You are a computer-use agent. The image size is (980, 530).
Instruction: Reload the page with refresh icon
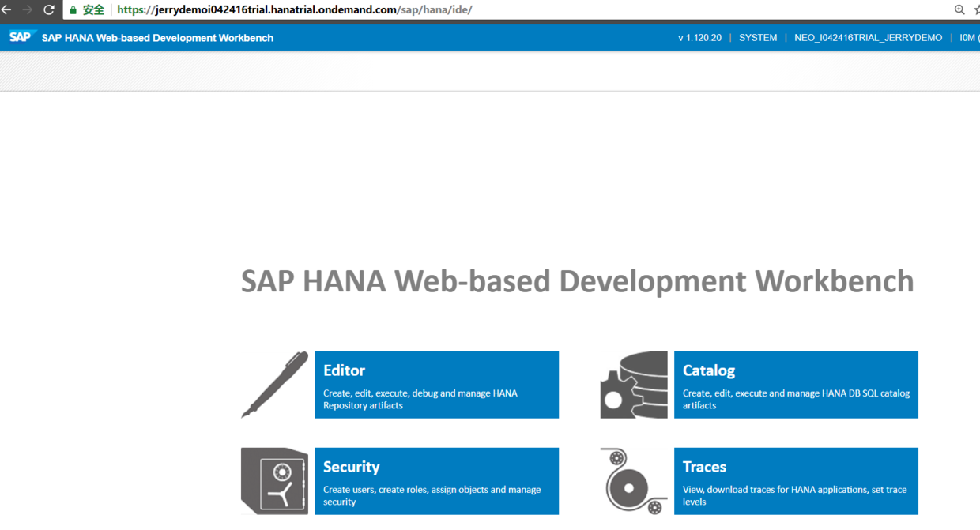click(x=49, y=9)
